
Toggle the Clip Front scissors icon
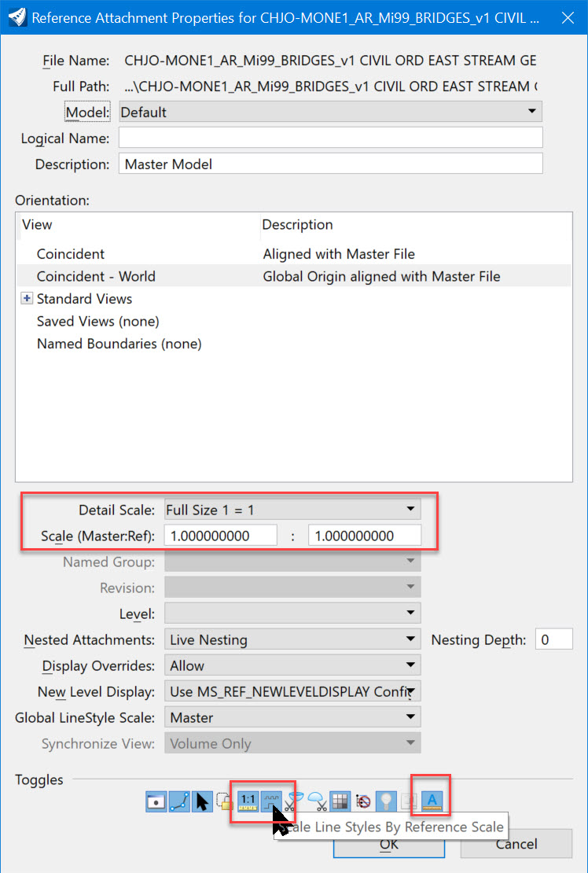pos(317,801)
